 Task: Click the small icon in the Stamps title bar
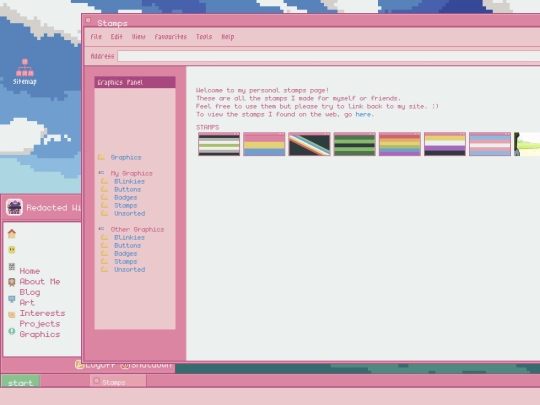tap(88, 20)
